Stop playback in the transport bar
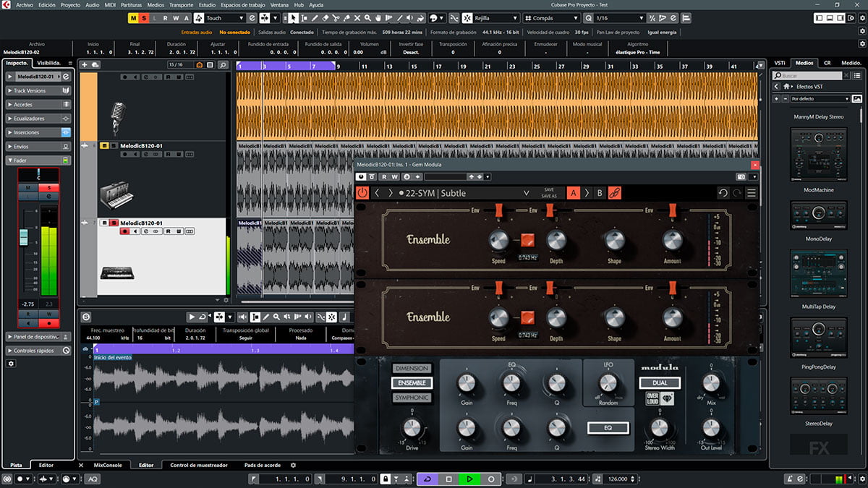The width and height of the screenshot is (868, 488). pos(448,479)
